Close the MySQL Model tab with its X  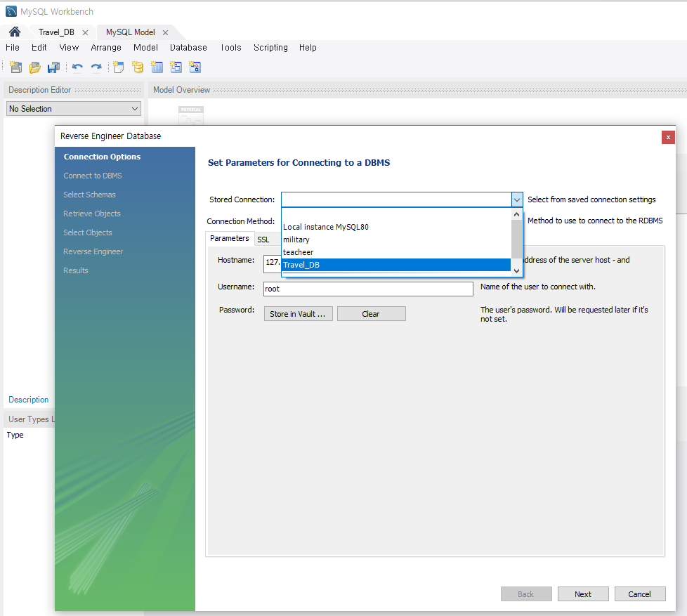click(x=165, y=32)
